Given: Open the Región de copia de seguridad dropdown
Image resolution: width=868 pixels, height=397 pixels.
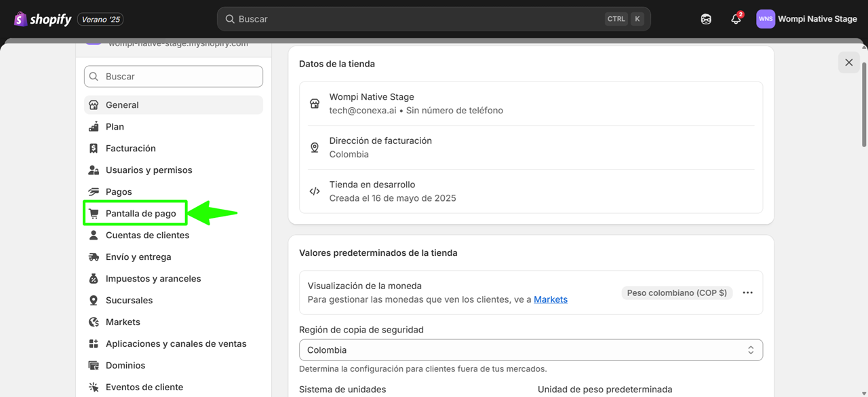Looking at the screenshot, I should 530,349.
